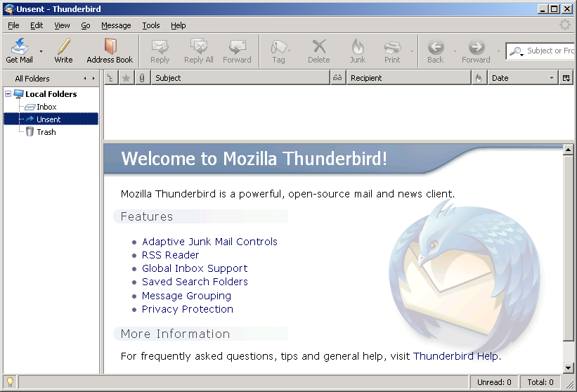This screenshot has width=577, height=392.
Task: Click the scrollbar up arrow
Action: (568, 150)
